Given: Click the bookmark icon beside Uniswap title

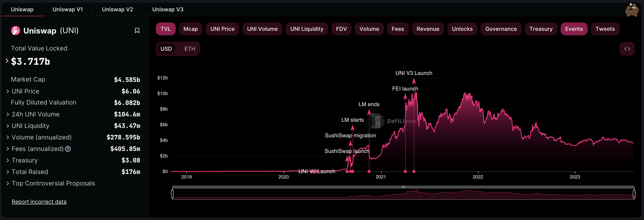Looking at the screenshot, I should pyautogui.click(x=137, y=31).
